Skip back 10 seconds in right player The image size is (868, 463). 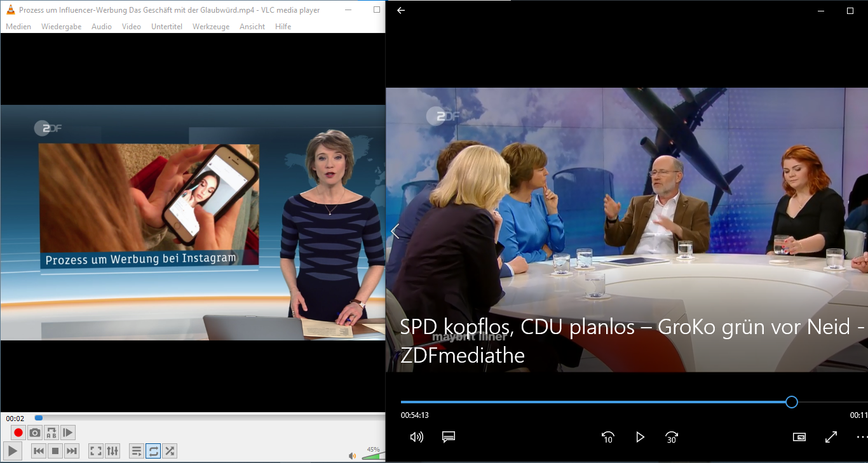click(x=607, y=437)
